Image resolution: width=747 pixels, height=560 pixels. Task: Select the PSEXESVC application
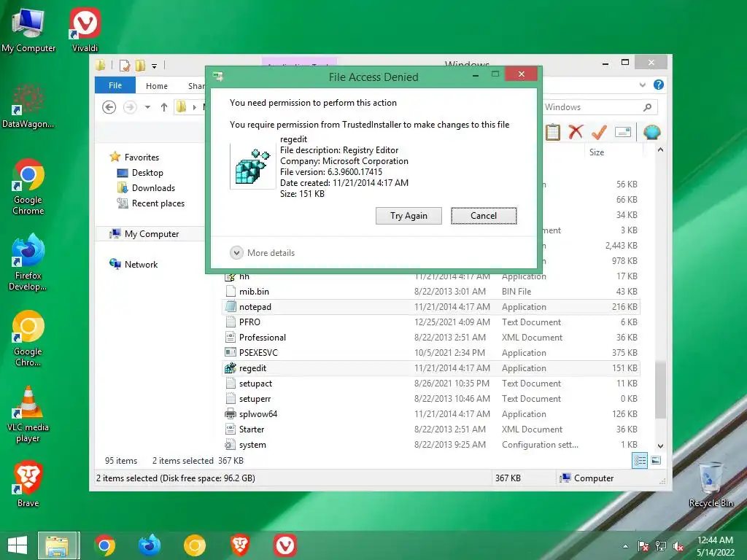[x=431, y=353]
